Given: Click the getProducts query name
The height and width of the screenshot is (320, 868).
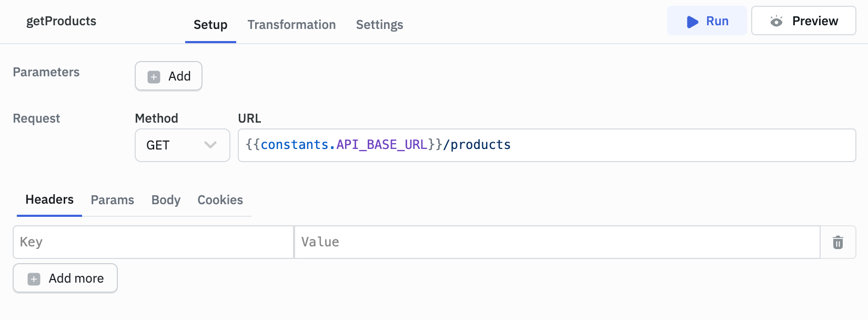Looking at the screenshot, I should [61, 21].
